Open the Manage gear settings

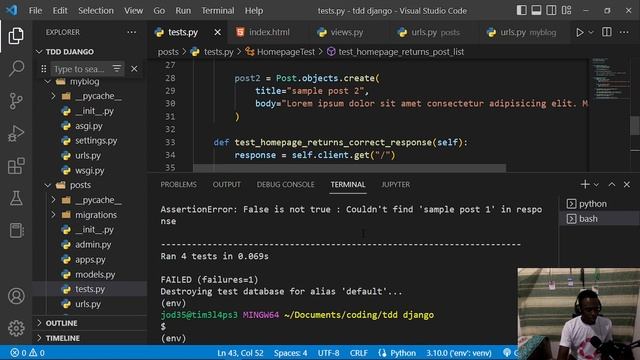(16, 328)
